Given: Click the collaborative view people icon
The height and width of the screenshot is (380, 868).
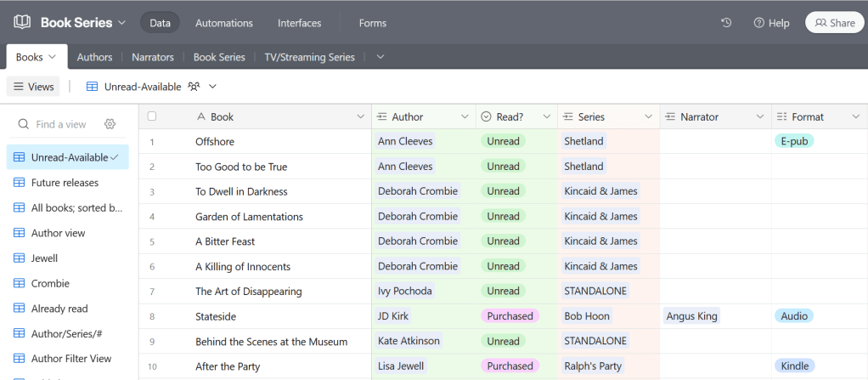Looking at the screenshot, I should tap(194, 87).
